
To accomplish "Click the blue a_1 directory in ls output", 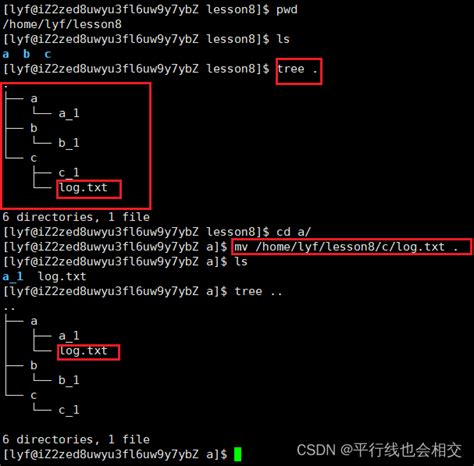I will click(13, 276).
